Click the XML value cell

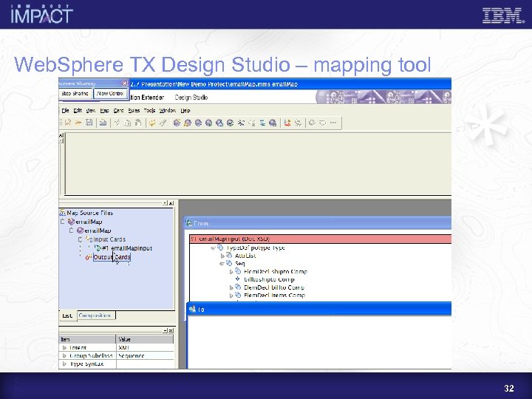145,347
